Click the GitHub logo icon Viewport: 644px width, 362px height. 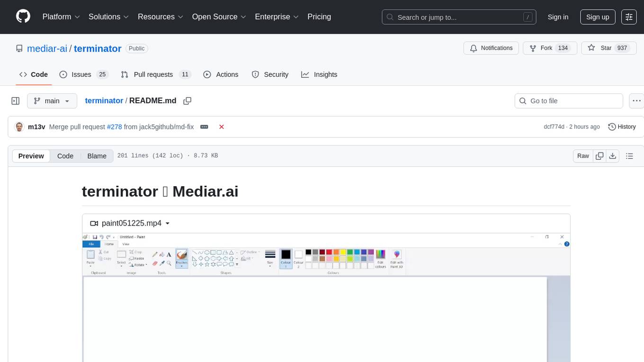[23, 17]
